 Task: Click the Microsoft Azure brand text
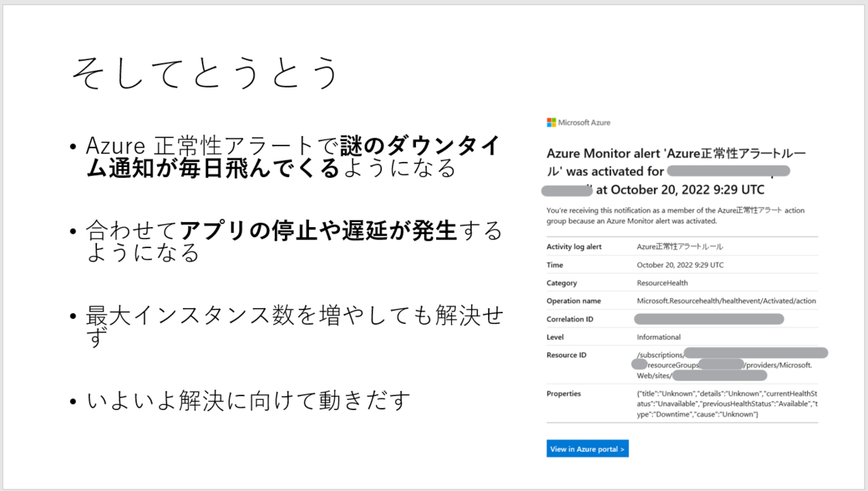584,123
